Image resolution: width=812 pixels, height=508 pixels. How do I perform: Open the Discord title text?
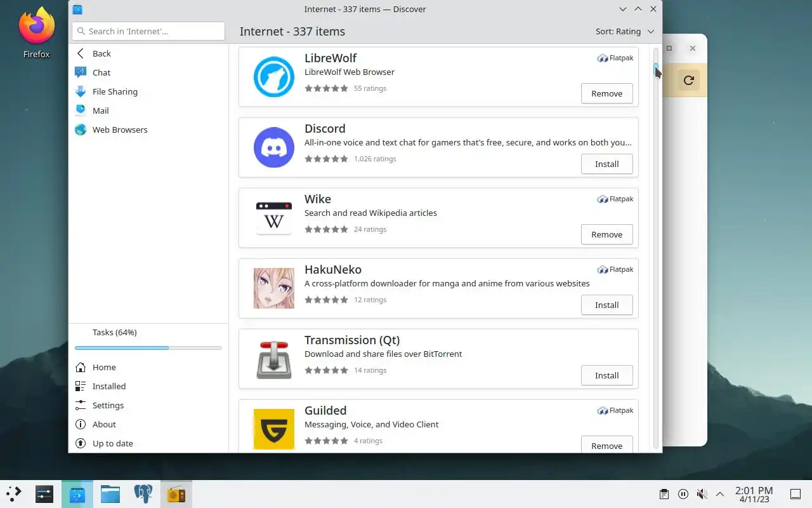(x=325, y=128)
